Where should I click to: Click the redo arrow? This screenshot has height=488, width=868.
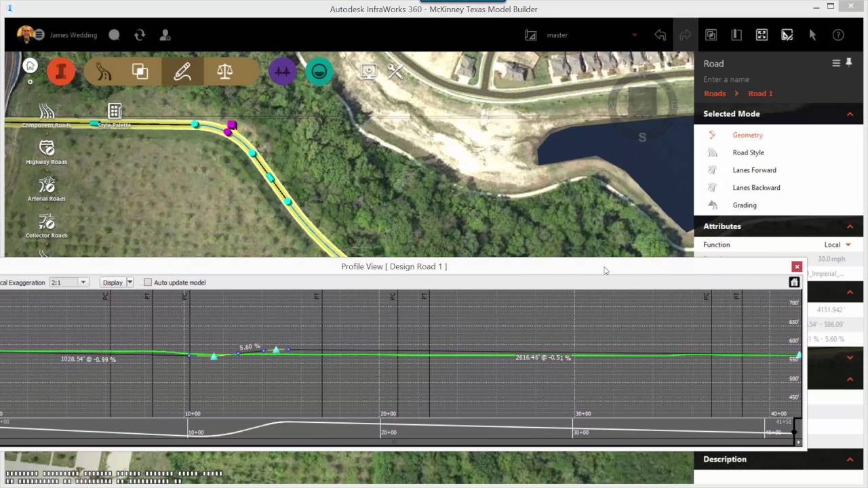pyautogui.click(x=685, y=35)
